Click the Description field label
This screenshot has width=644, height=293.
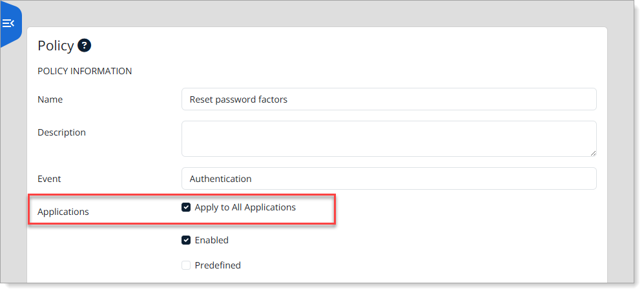(x=61, y=132)
